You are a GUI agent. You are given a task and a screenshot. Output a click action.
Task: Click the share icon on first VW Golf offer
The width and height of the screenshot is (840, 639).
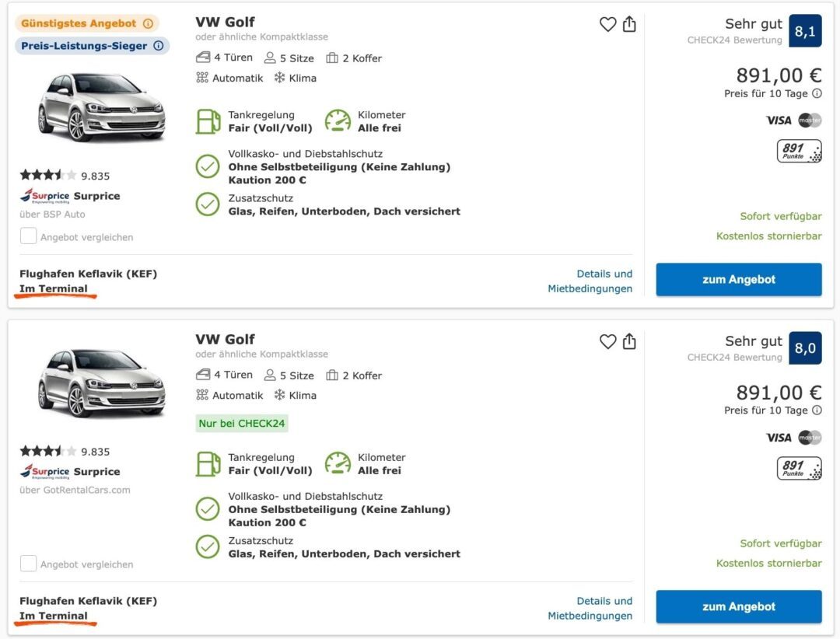629,24
